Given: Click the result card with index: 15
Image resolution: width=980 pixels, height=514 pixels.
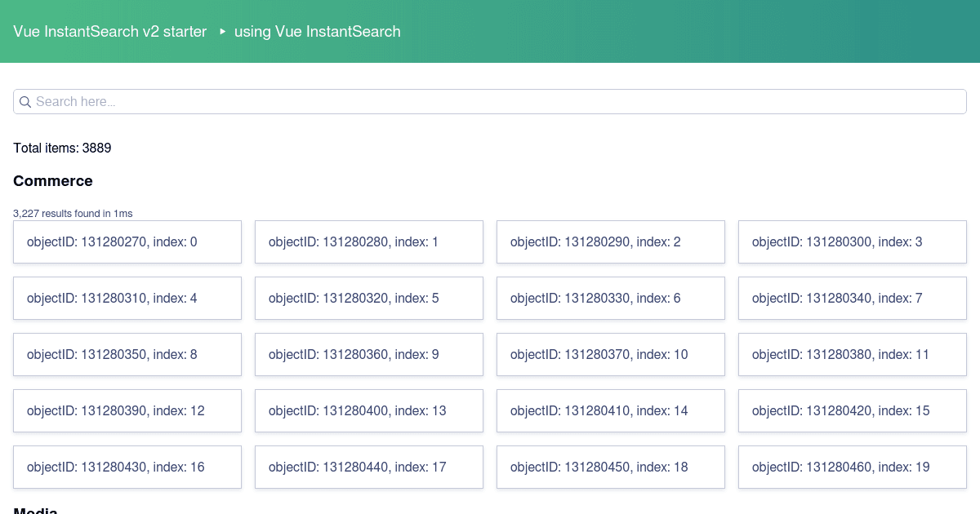Looking at the screenshot, I should click(x=853, y=410).
